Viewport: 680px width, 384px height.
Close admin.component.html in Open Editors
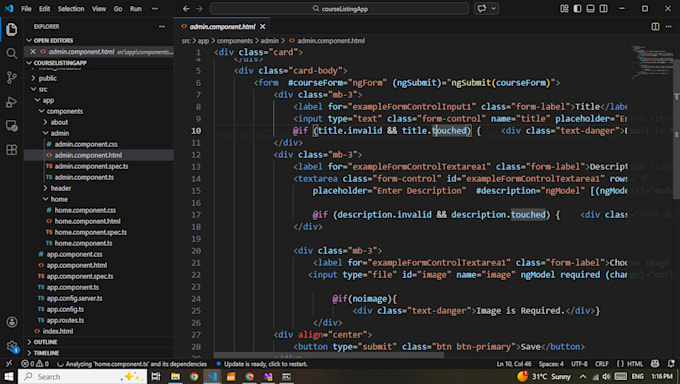tap(33, 52)
